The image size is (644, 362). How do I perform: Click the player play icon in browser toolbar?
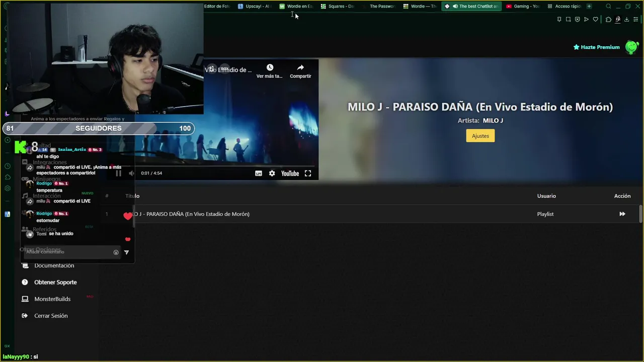pyautogui.click(x=586, y=20)
